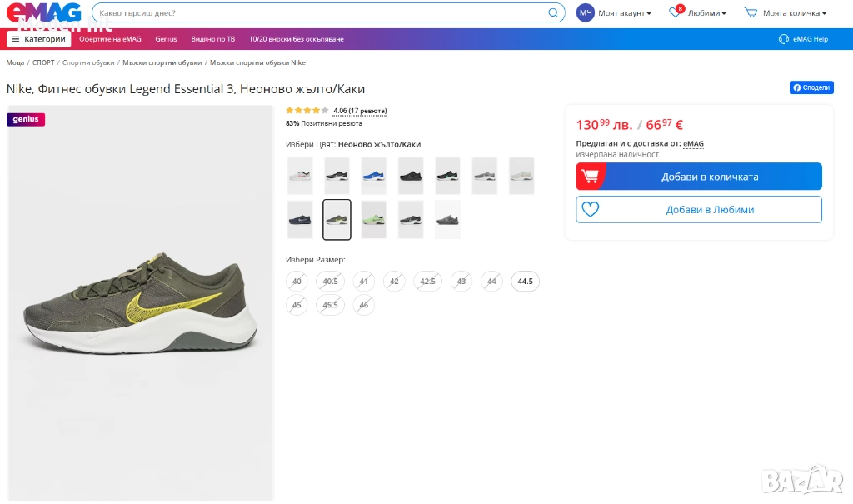Expand the Любими dropdown

(x=707, y=13)
